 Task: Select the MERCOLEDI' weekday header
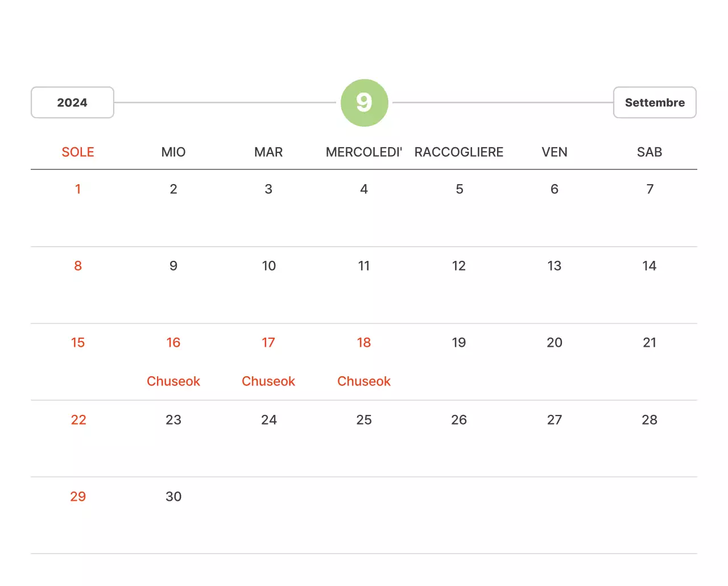[x=364, y=152]
